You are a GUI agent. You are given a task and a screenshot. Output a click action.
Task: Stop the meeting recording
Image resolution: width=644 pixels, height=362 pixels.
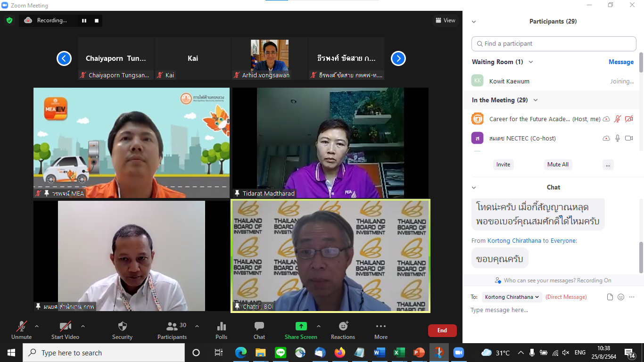pyautogui.click(x=97, y=21)
